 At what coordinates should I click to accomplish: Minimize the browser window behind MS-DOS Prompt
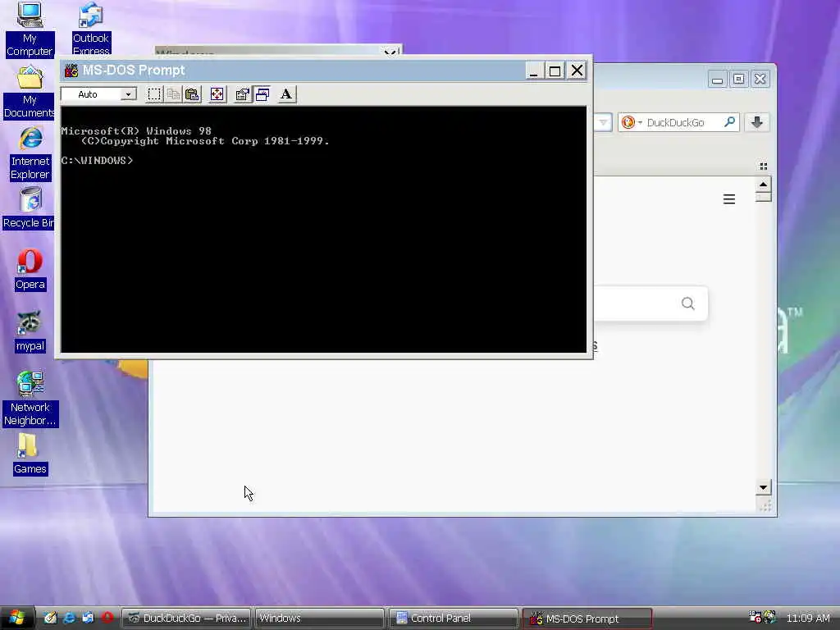point(717,80)
